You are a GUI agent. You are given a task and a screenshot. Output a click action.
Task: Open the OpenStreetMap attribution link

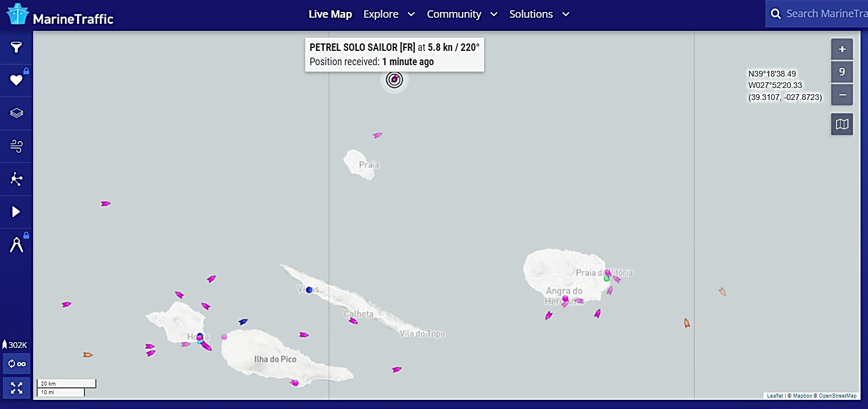[x=838, y=396]
